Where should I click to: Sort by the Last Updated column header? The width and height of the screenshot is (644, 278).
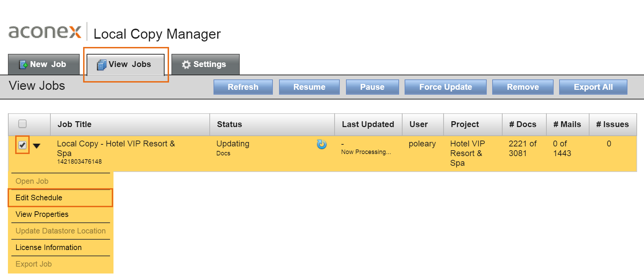368,124
